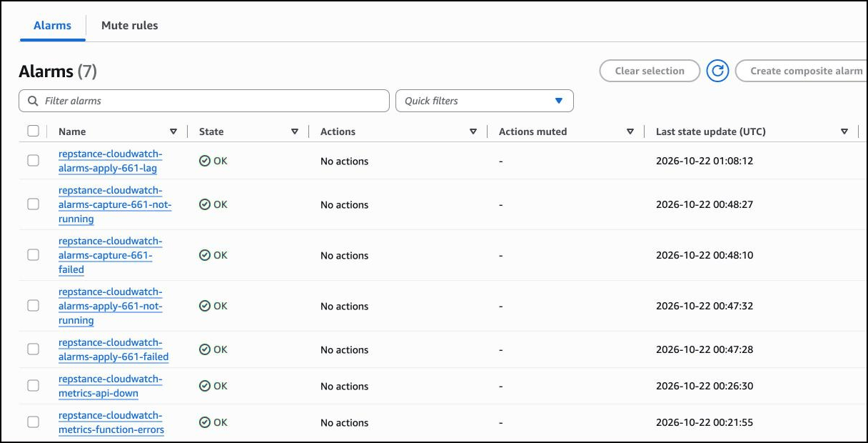The width and height of the screenshot is (868, 443).
Task: Click OK status icon for apply-661-lag alarm
Action: 205,161
